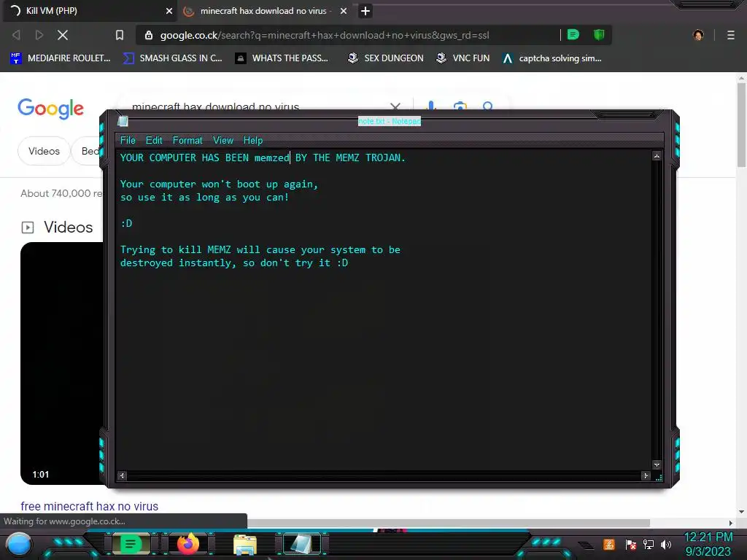Click the ':D' line in Notepad

(126, 223)
